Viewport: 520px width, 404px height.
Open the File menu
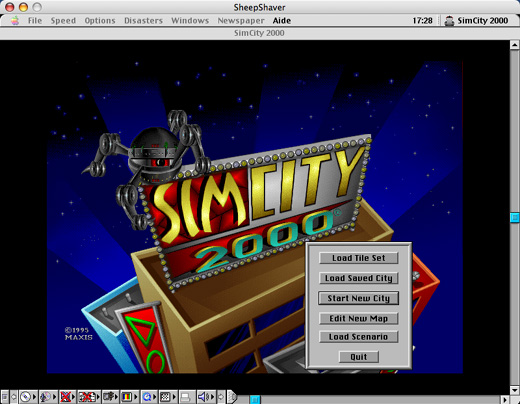coord(35,21)
